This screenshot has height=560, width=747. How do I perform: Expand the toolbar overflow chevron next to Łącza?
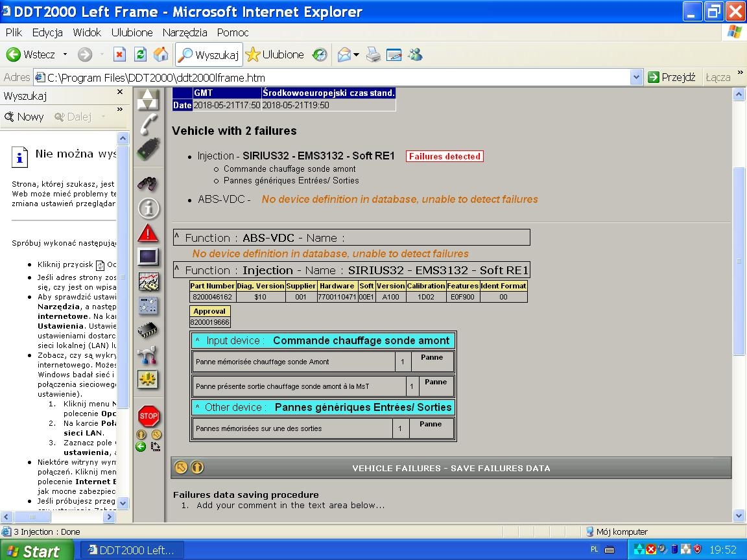[740, 73]
